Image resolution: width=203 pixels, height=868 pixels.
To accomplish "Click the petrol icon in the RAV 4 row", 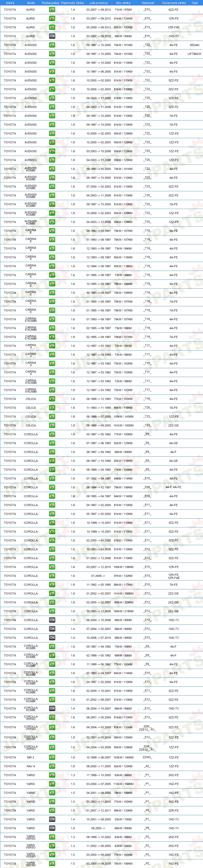I will [52, 766].
